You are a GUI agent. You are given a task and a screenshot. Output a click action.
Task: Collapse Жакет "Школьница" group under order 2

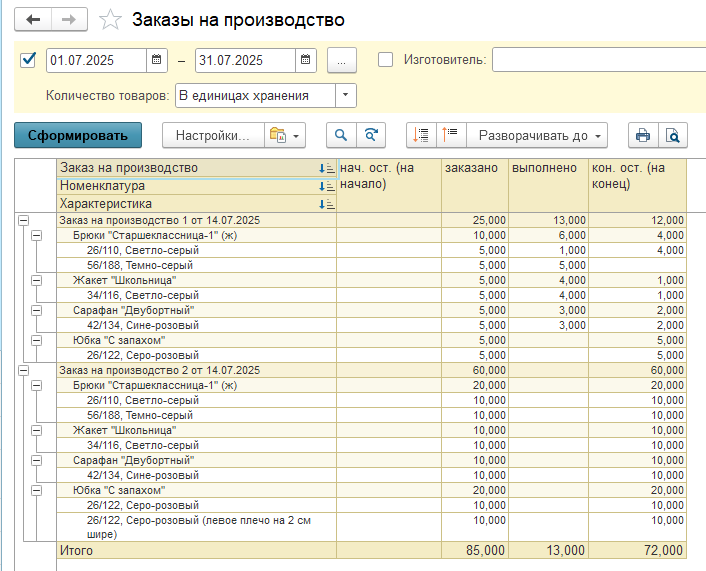click(x=36, y=430)
